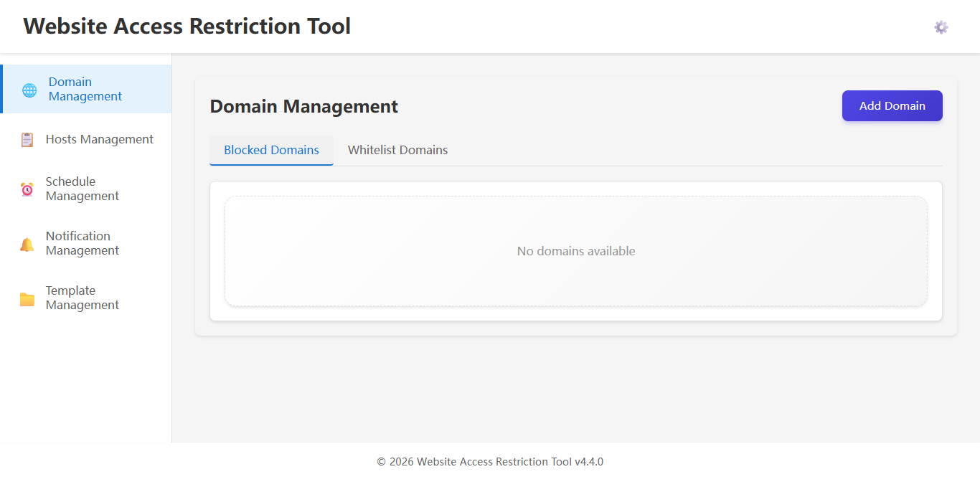Select the highlighted Domain Management sidebar entry

pyautogui.click(x=85, y=89)
